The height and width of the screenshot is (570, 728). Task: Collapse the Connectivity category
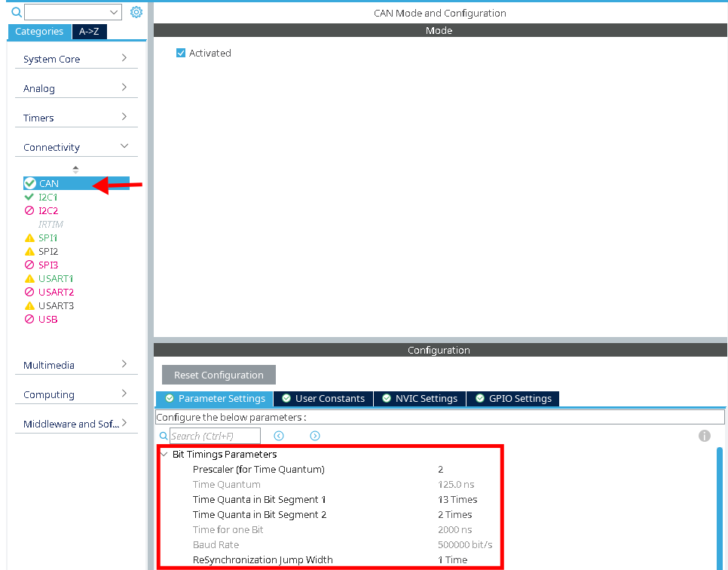75,146
